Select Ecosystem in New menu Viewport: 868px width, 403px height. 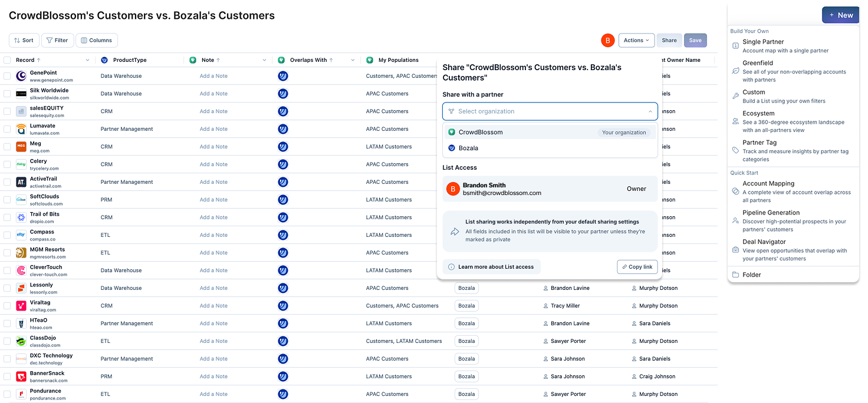click(x=793, y=121)
